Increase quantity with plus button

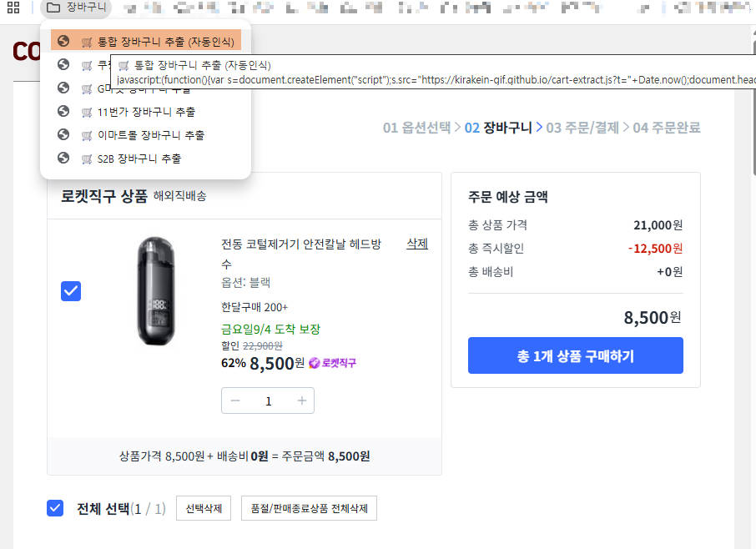(302, 400)
